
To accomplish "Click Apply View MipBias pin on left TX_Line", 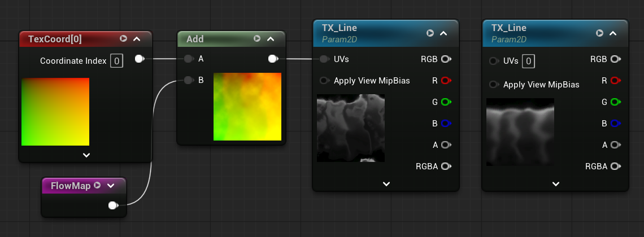I will (324, 80).
